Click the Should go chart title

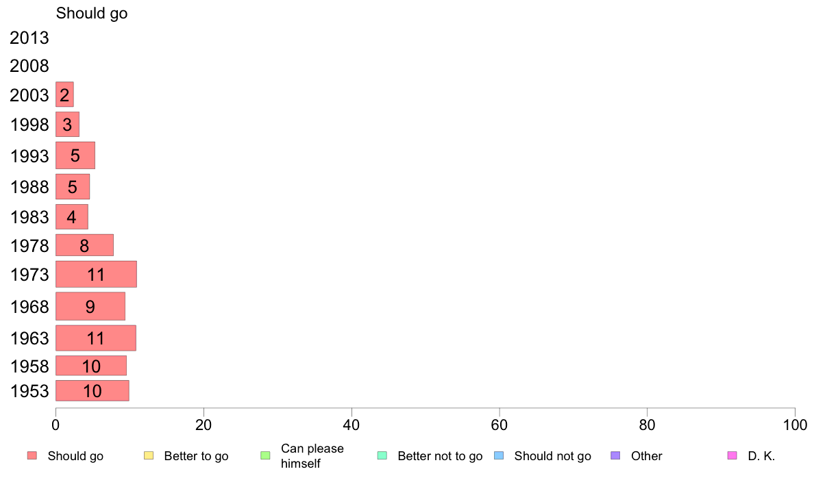tap(92, 13)
